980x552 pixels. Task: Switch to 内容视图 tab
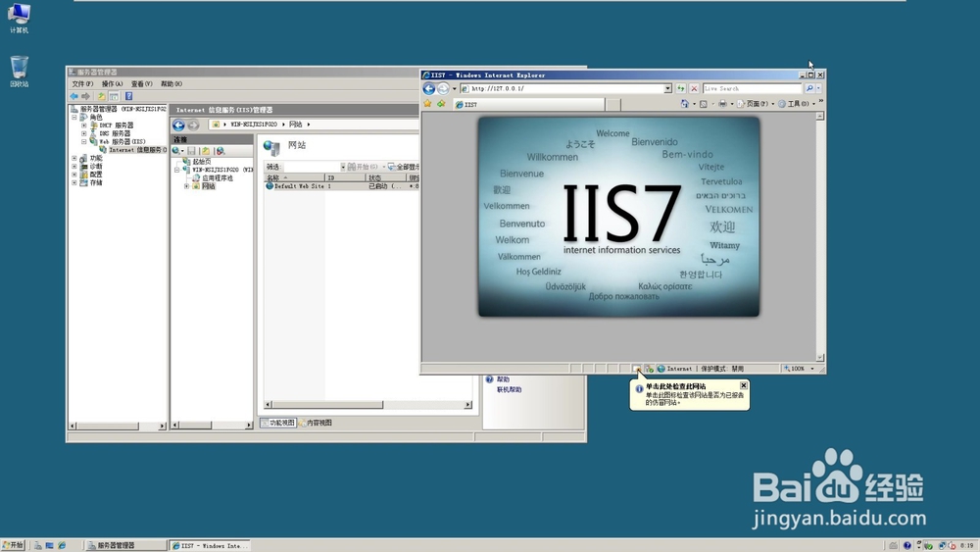point(315,423)
